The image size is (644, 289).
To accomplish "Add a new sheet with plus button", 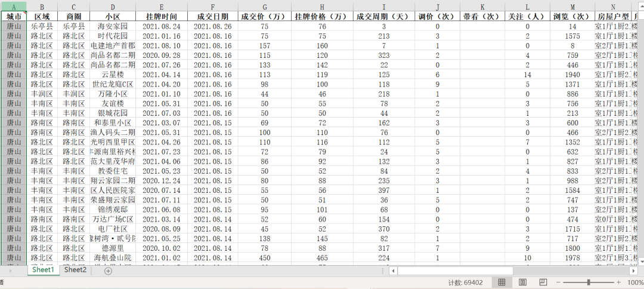I will tap(108, 271).
